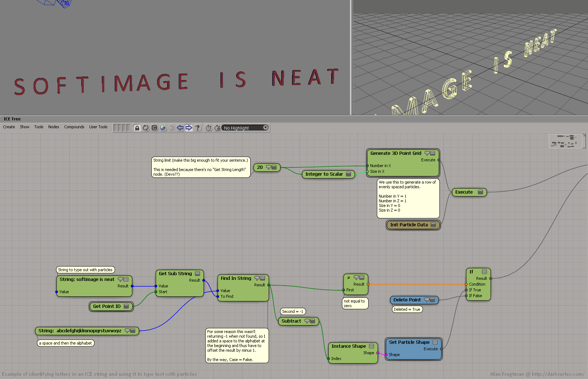Viewport: 588px width, 379px height.
Task: Go back with the left arrow icon
Action: 180,128
